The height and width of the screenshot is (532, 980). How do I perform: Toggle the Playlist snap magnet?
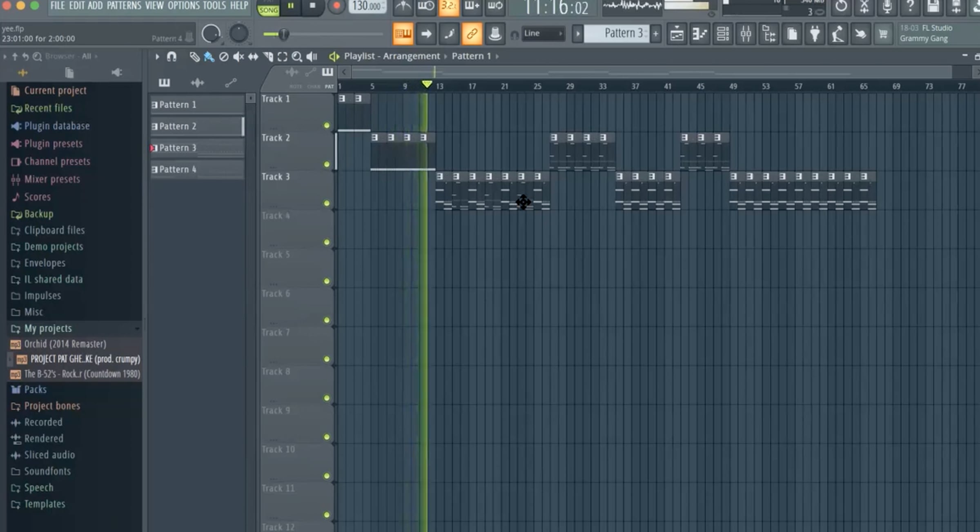[171, 57]
